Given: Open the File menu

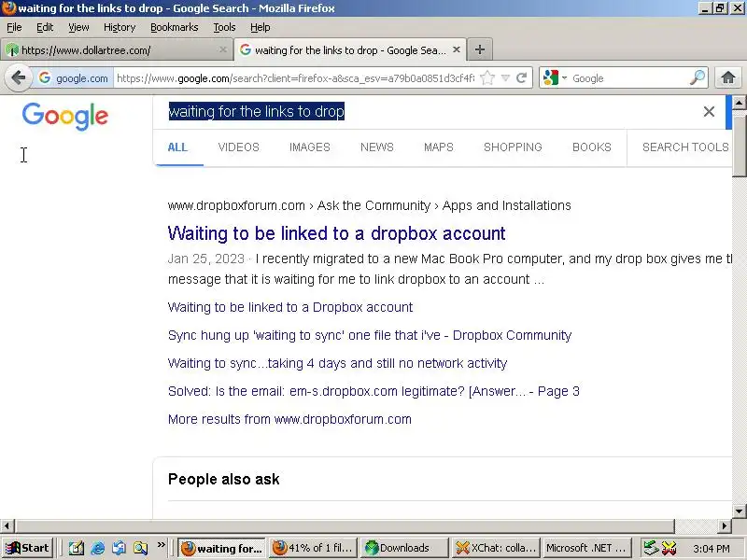Looking at the screenshot, I should tap(14, 27).
